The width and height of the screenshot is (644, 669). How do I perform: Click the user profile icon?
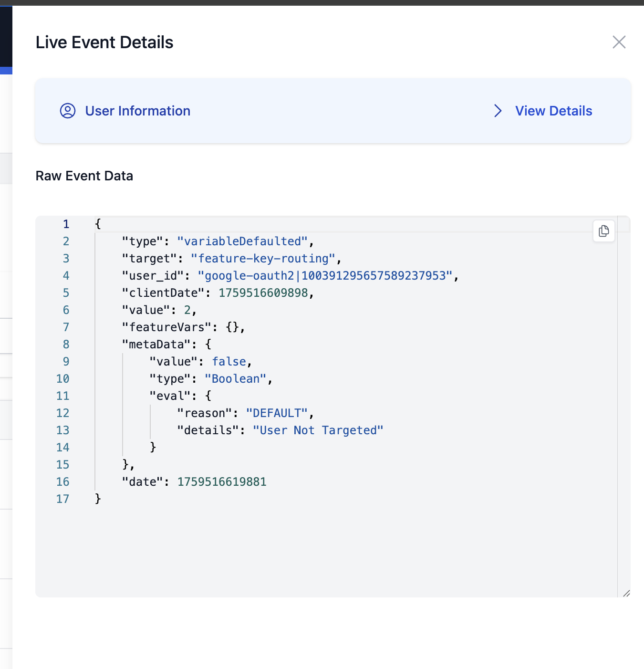68,111
